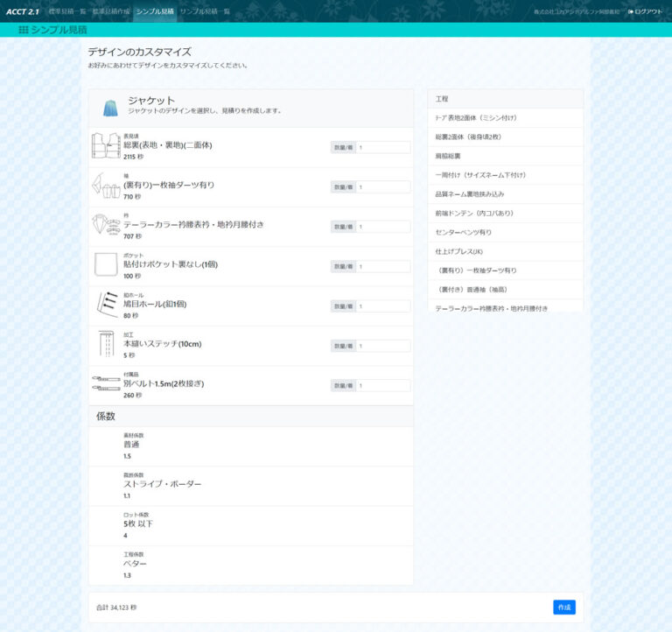Viewport: 672px width, 632px height.
Task: Click the tailored collar pattern icon
Action: (x=106, y=225)
